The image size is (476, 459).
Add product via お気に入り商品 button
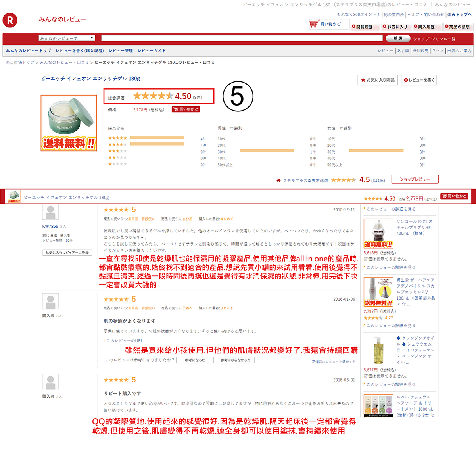[378, 80]
